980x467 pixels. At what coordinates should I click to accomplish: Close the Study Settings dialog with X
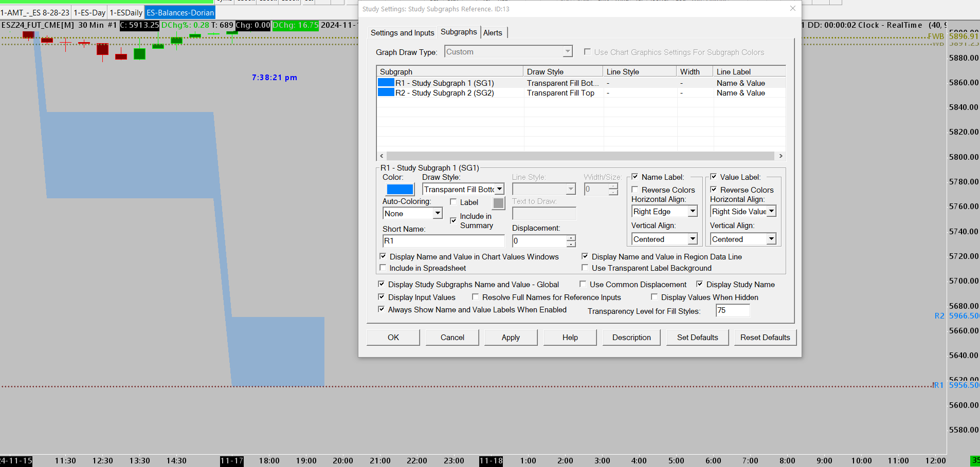point(792,9)
